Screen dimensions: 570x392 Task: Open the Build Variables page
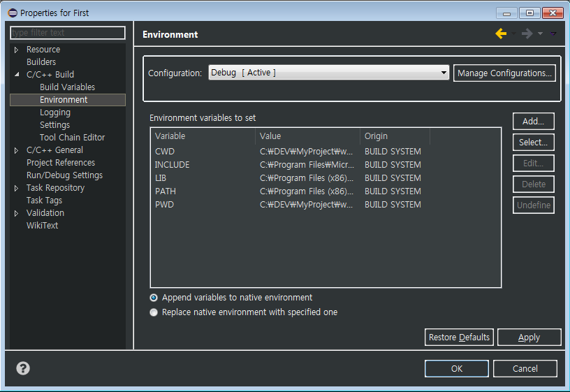click(67, 87)
